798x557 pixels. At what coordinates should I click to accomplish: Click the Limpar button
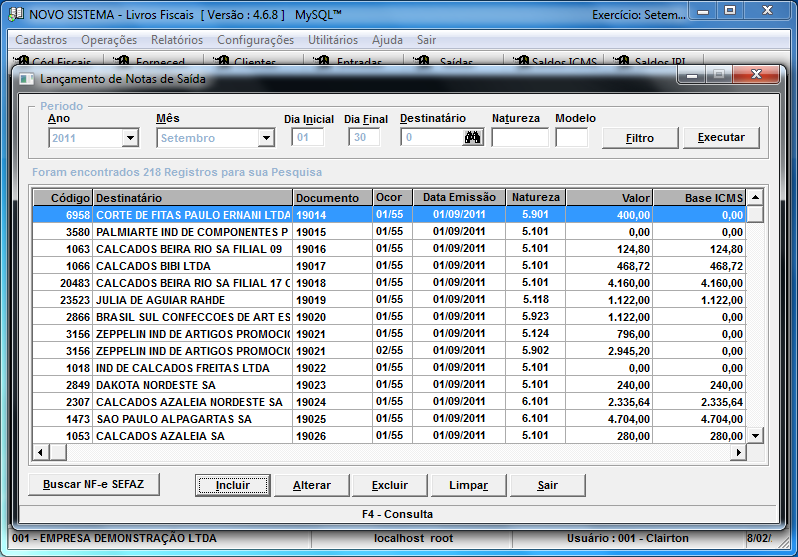pos(468,485)
